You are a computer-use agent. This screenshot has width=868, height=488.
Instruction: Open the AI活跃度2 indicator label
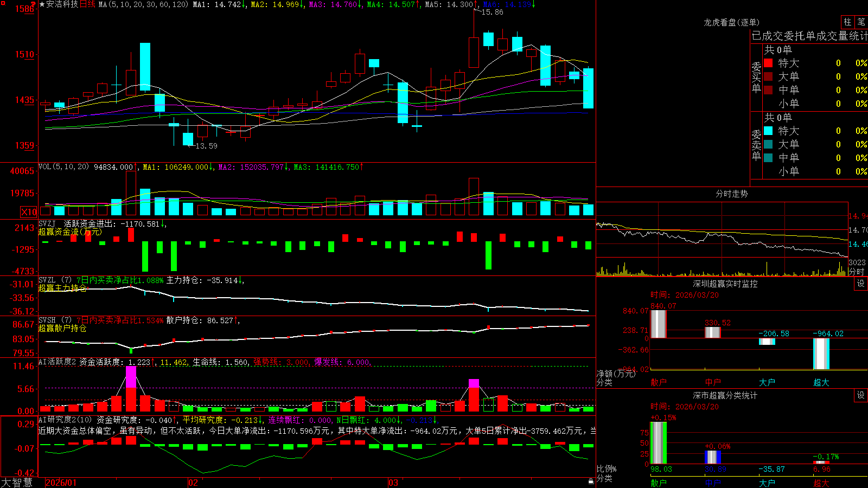click(x=57, y=362)
